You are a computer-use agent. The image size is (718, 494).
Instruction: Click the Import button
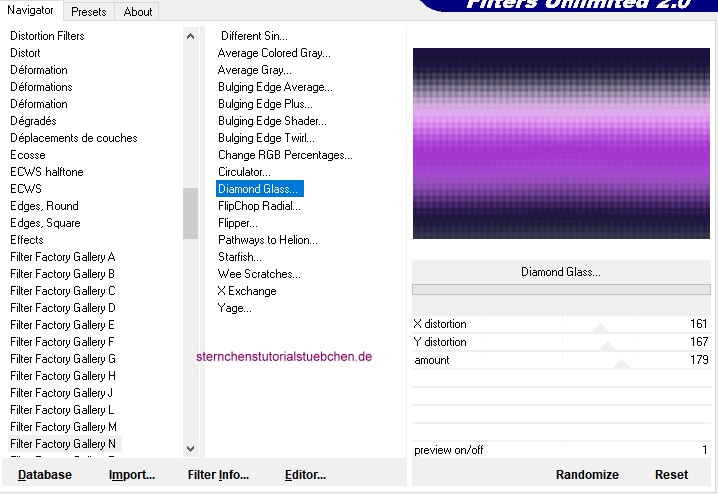pos(132,475)
